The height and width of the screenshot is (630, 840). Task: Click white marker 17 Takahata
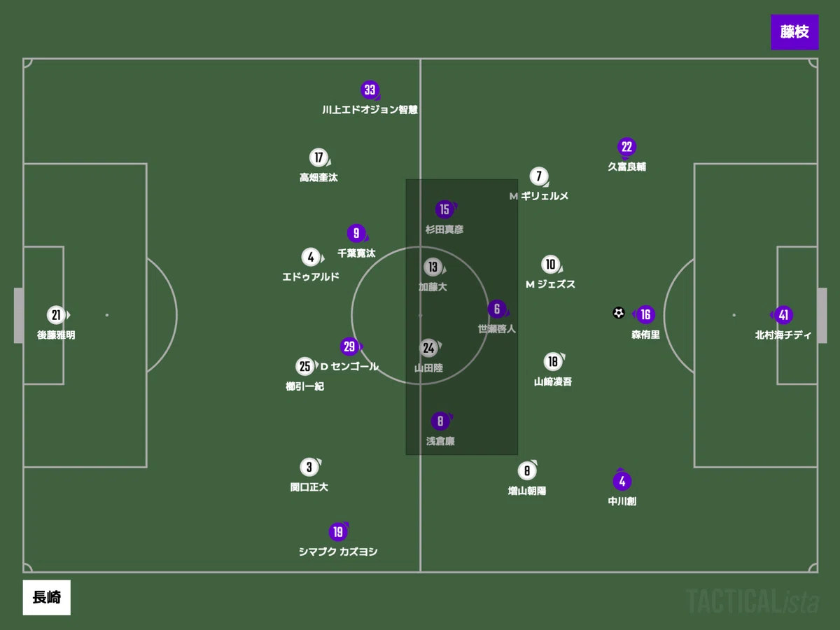pyautogui.click(x=318, y=157)
